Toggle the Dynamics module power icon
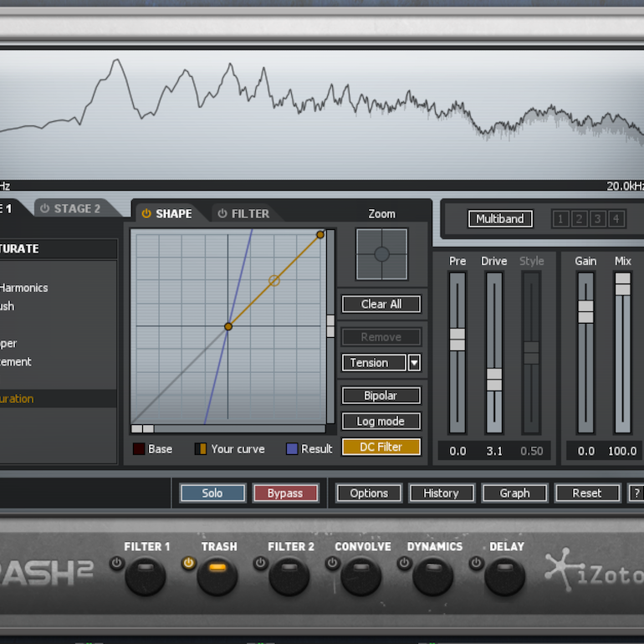The height and width of the screenshot is (644, 644). (x=404, y=564)
